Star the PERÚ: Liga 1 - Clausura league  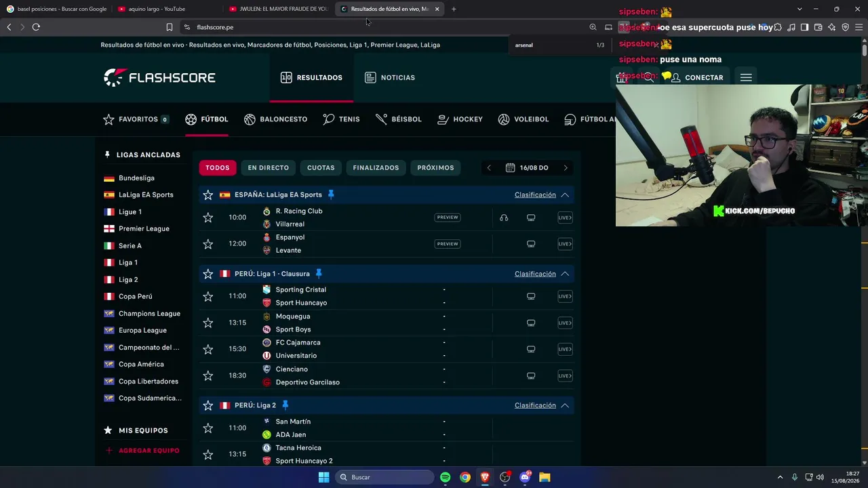coord(208,274)
